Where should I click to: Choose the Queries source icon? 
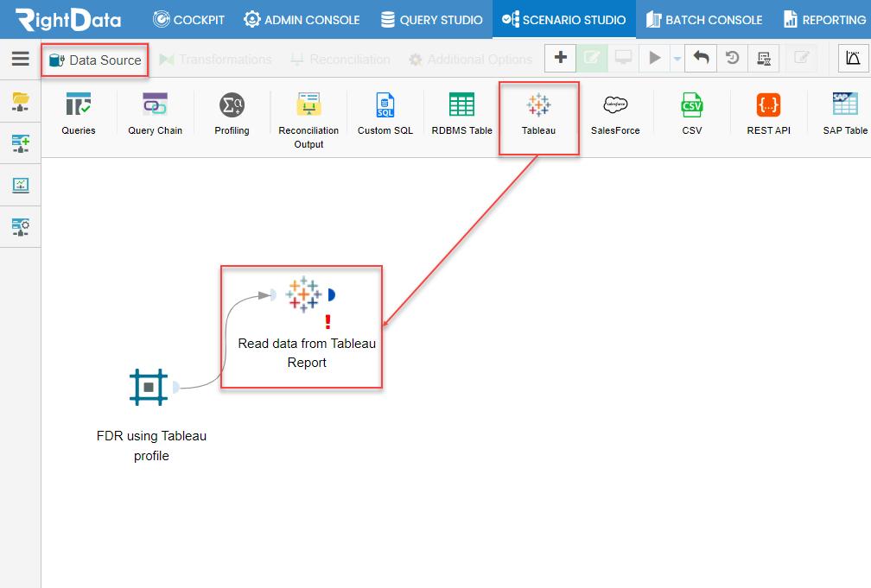79,104
